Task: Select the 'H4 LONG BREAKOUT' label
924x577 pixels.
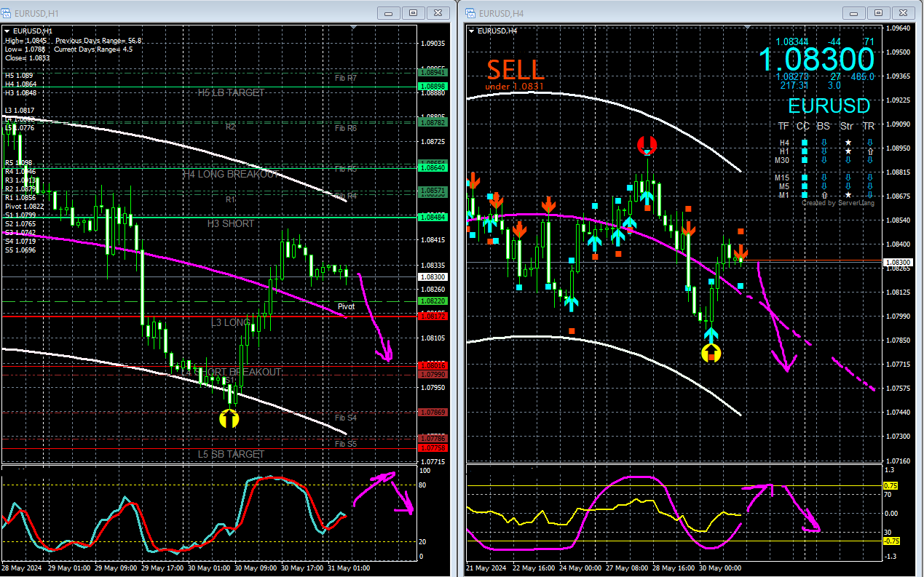Action: click(x=230, y=175)
